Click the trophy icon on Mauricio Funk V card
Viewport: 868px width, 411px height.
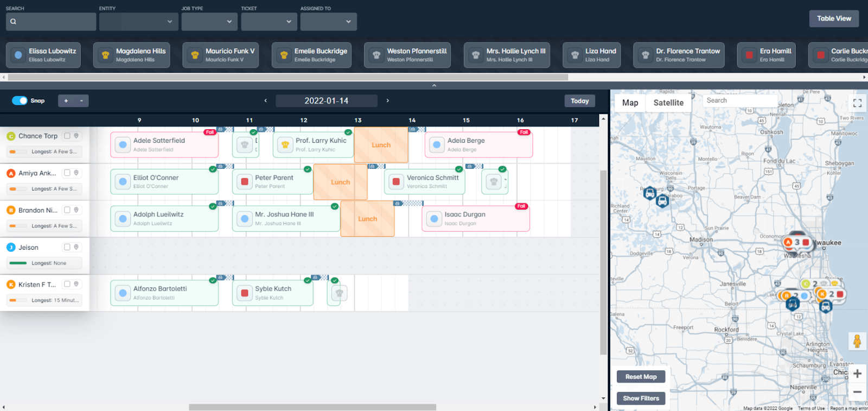pos(195,55)
